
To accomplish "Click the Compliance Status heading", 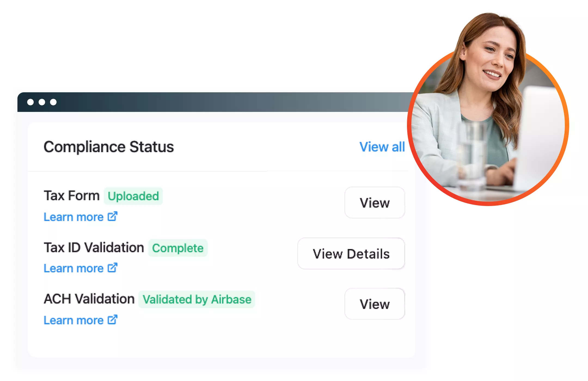I will click(x=109, y=147).
